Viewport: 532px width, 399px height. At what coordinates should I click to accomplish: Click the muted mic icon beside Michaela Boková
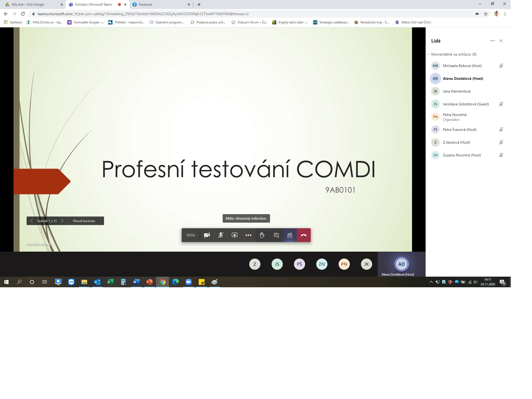pyautogui.click(x=501, y=66)
